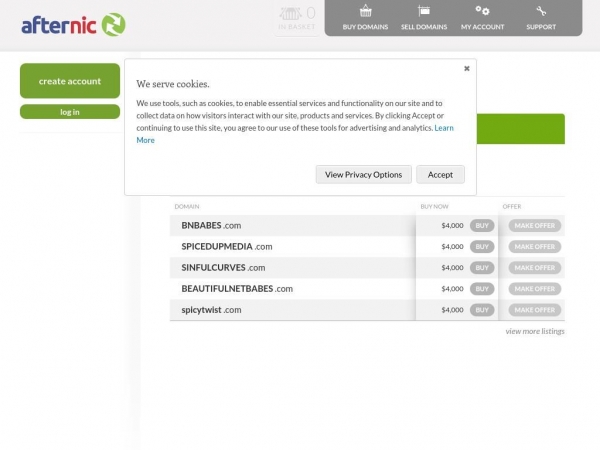600x450 pixels.
Task: Click the Sell Domains sign icon
Action: (x=424, y=11)
